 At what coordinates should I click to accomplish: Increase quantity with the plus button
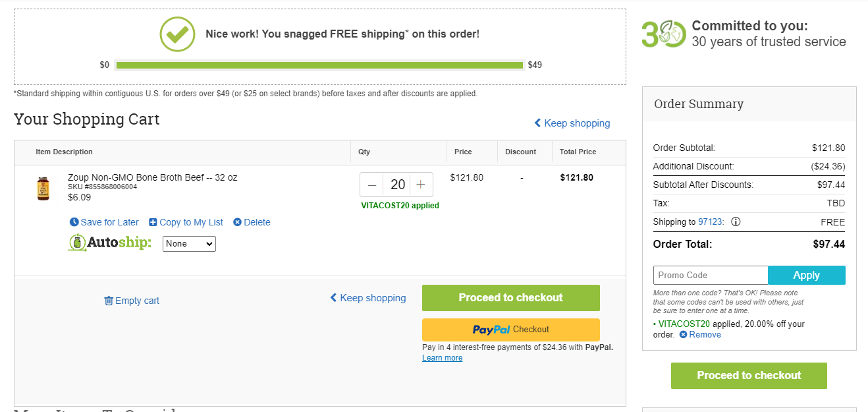[x=421, y=185]
